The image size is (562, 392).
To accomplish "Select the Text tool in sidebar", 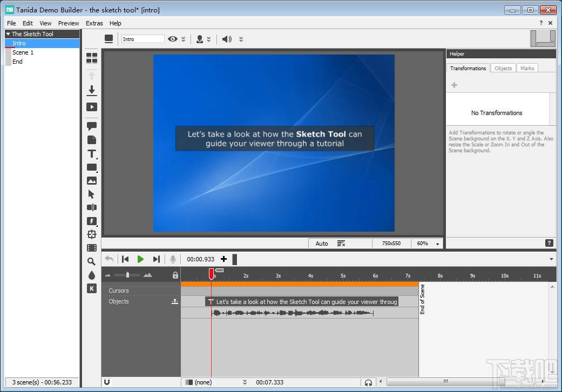I will pos(92,154).
